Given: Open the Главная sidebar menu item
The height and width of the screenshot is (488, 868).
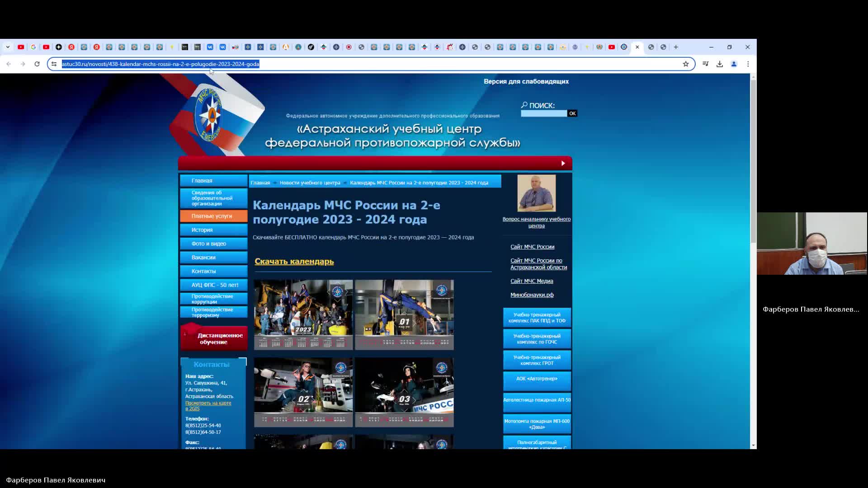Looking at the screenshot, I should (x=214, y=181).
